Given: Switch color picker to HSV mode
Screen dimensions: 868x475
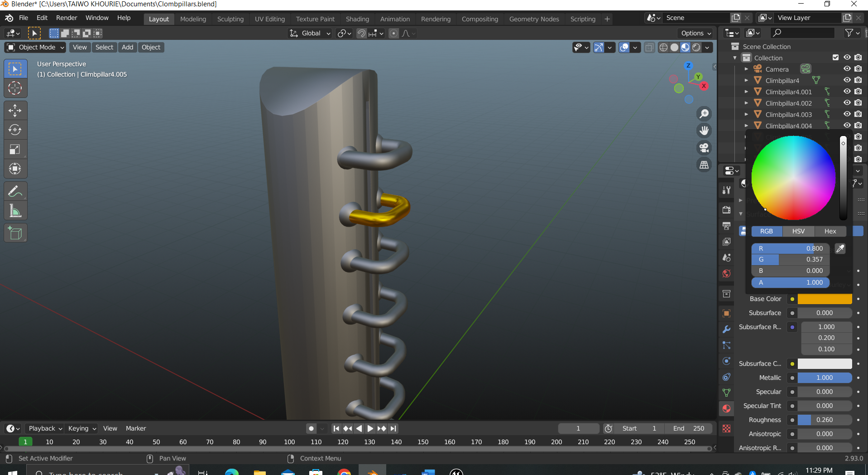Looking at the screenshot, I should (x=798, y=231).
